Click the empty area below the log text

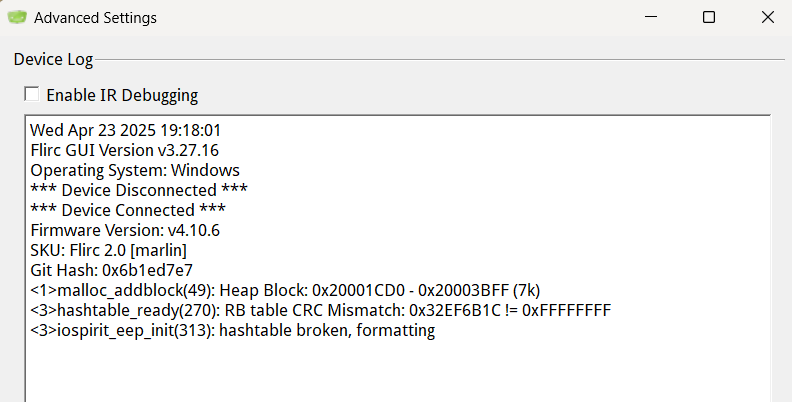click(398, 371)
